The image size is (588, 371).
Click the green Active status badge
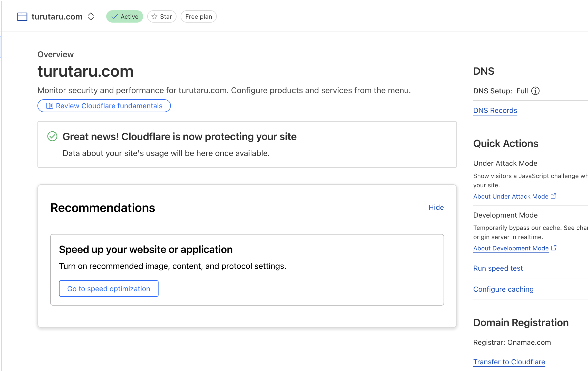pos(125,17)
